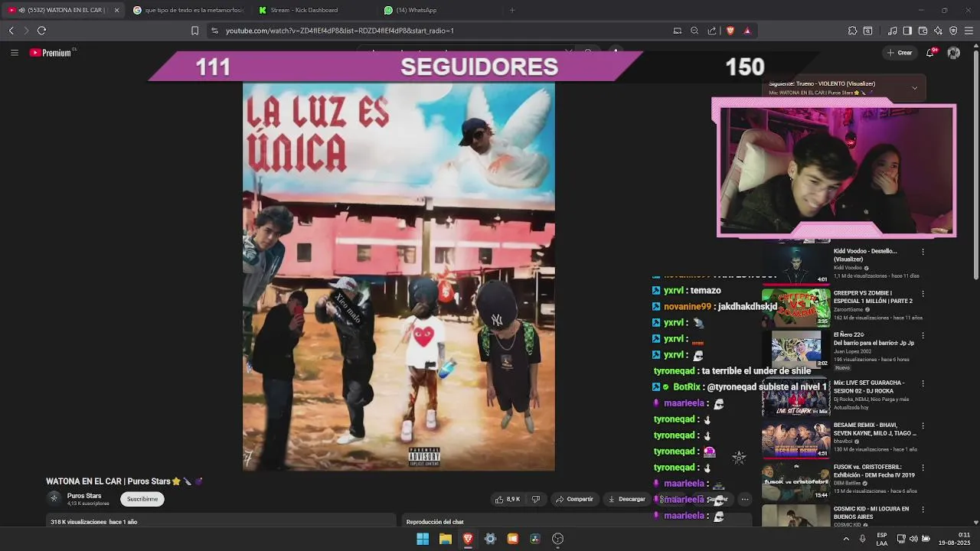Show hidden tray icons chevron
The width and height of the screenshot is (980, 551).
[846, 539]
